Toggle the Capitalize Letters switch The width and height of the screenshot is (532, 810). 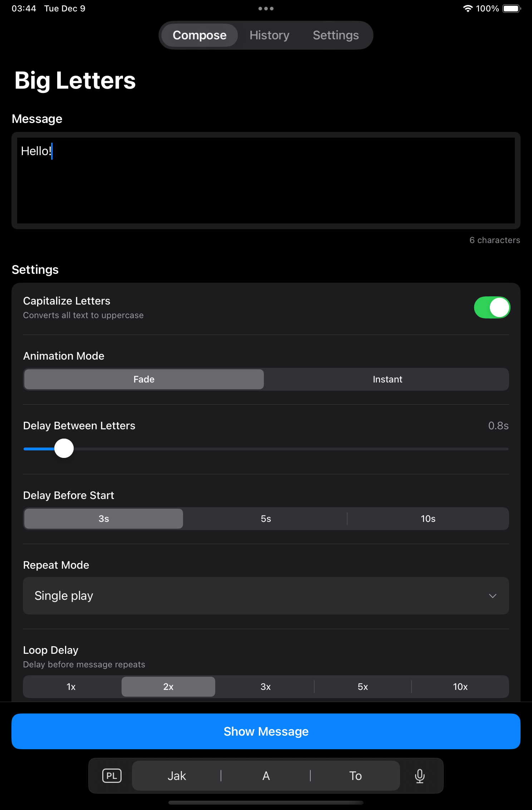[x=492, y=307]
